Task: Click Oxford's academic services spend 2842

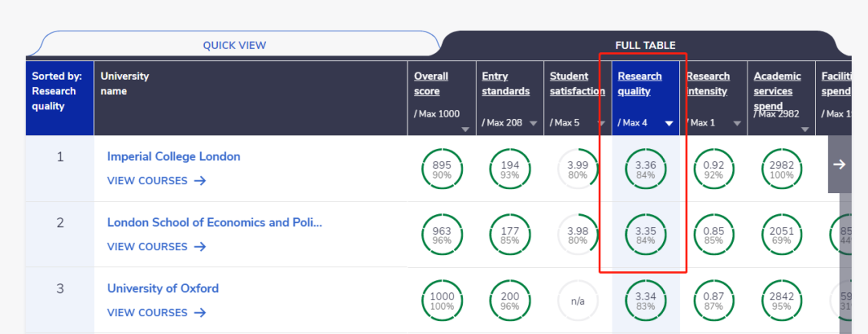Action: point(782,301)
